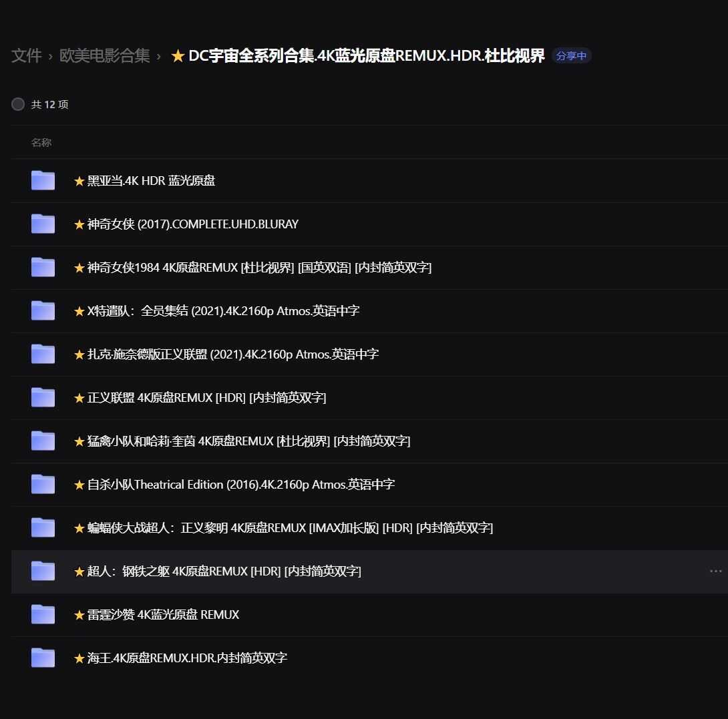Open folder icon for 神奇女侠 (2017).COMPLETE.UHD.BLURAY
The width and height of the screenshot is (728, 719).
tap(43, 224)
